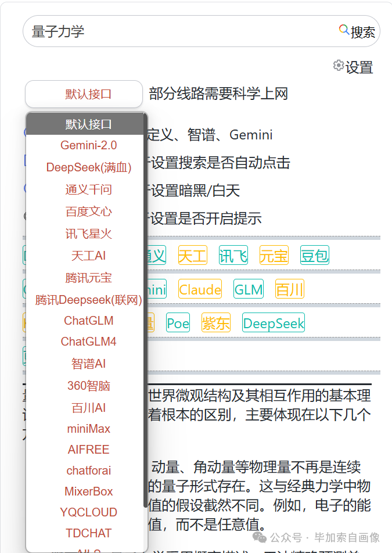392x553 pixels.
Task: Select 腾讯元宝 option
Action: [88, 278]
